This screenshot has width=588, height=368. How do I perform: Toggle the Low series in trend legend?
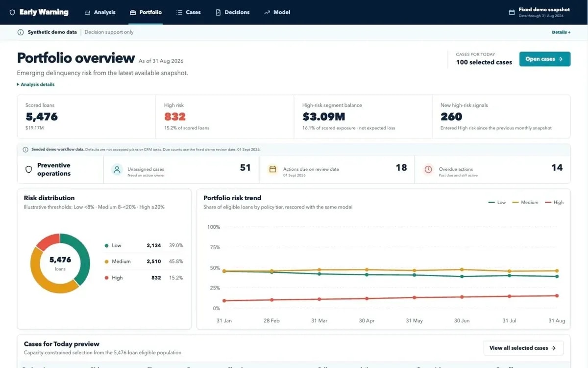497,202
